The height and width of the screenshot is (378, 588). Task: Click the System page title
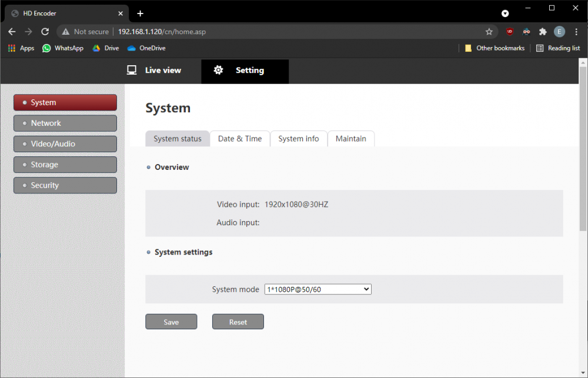pos(168,108)
